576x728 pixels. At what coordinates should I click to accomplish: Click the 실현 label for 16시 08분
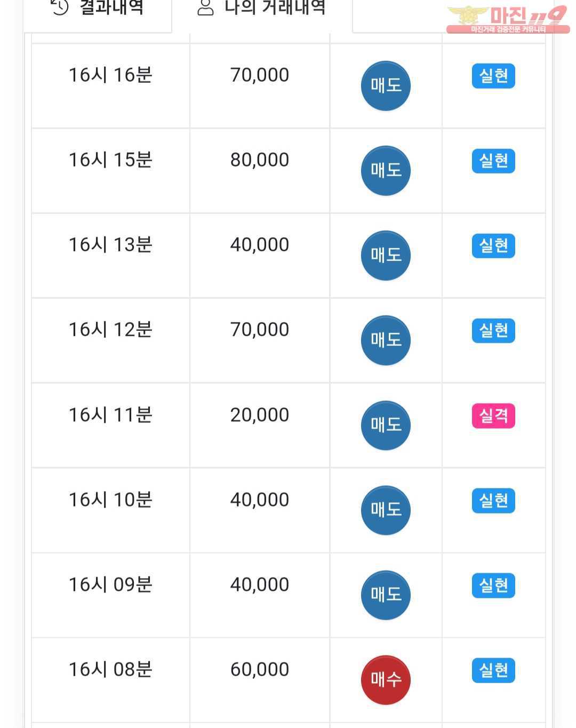[493, 670]
